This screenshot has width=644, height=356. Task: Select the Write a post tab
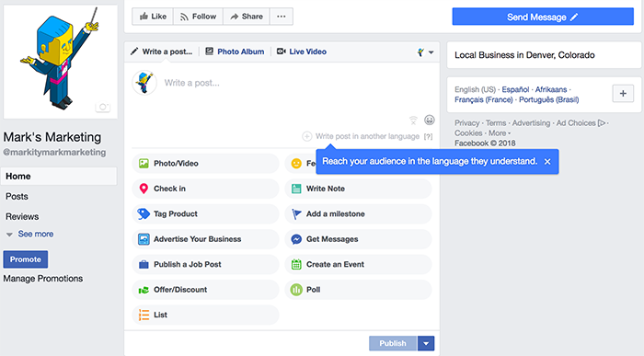coord(161,52)
